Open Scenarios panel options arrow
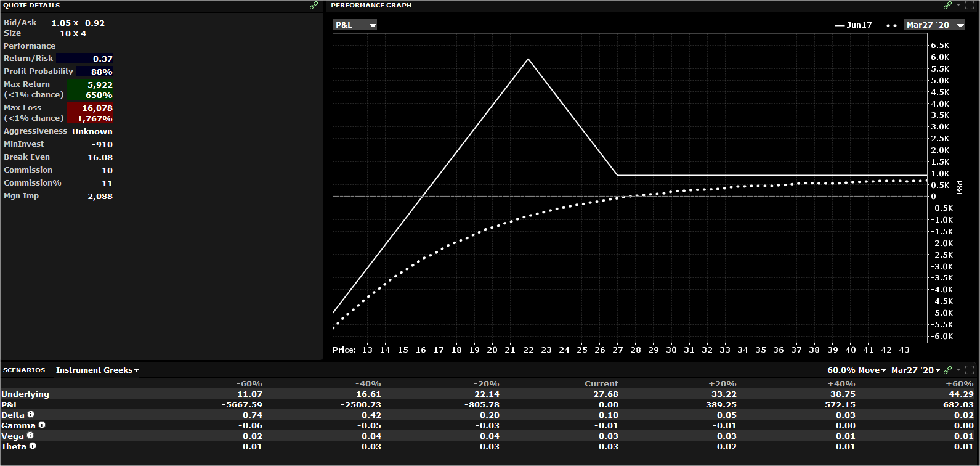The height and width of the screenshot is (466, 980). pyautogui.click(x=958, y=370)
